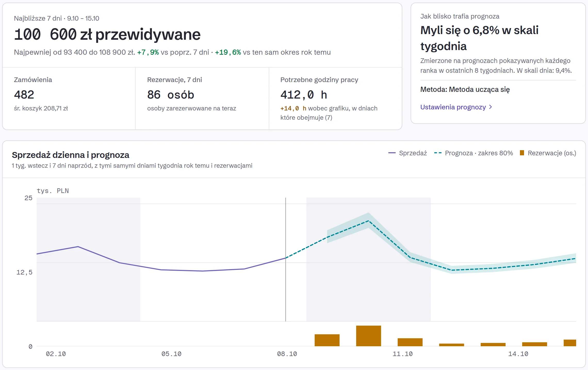Image resolution: width=588 pixels, height=370 pixels.
Task: Click the Jak blisko trafia prognoza label
Action: tap(460, 16)
